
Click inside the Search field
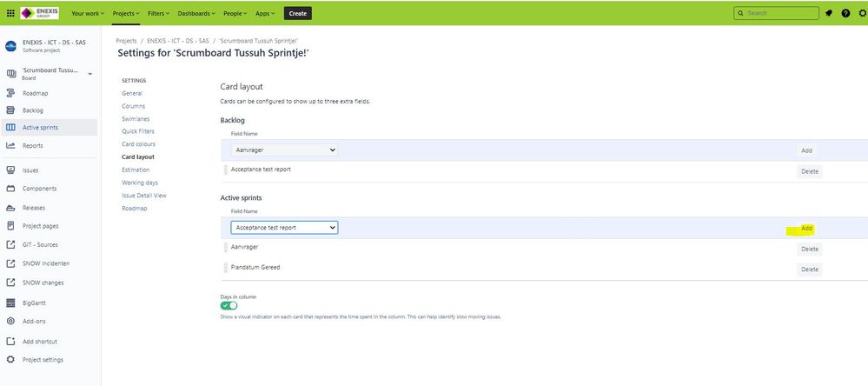[776, 13]
